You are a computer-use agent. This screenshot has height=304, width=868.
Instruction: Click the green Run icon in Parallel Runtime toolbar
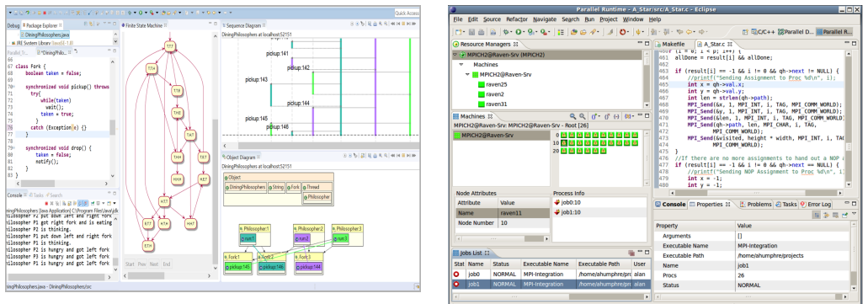(x=519, y=31)
